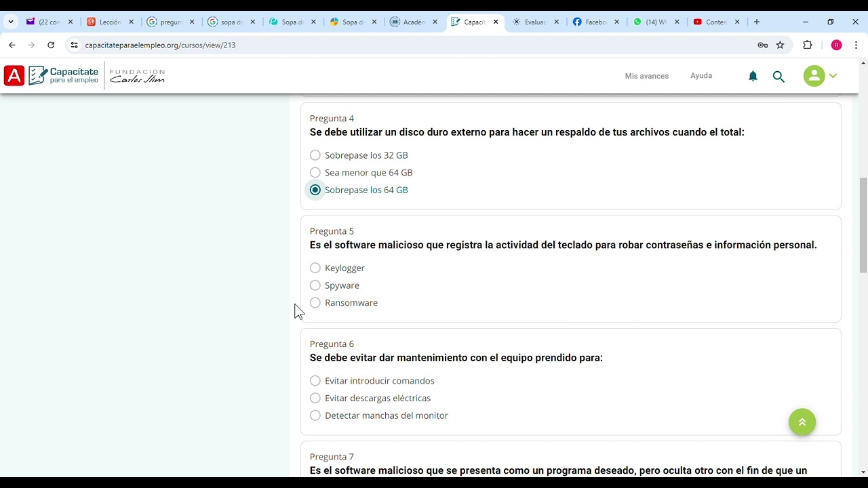Click the green user profile avatar
The width and height of the screenshot is (868, 488).
click(814, 76)
